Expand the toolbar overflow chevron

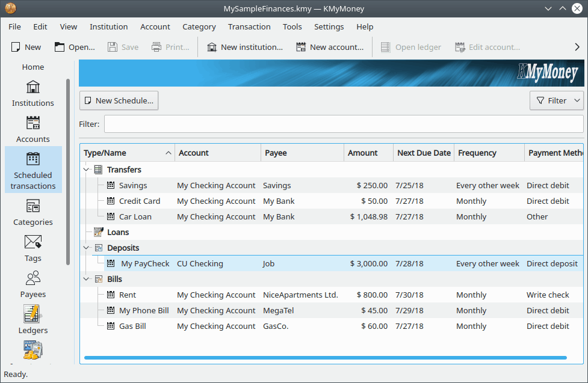pyautogui.click(x=577, y=47)
